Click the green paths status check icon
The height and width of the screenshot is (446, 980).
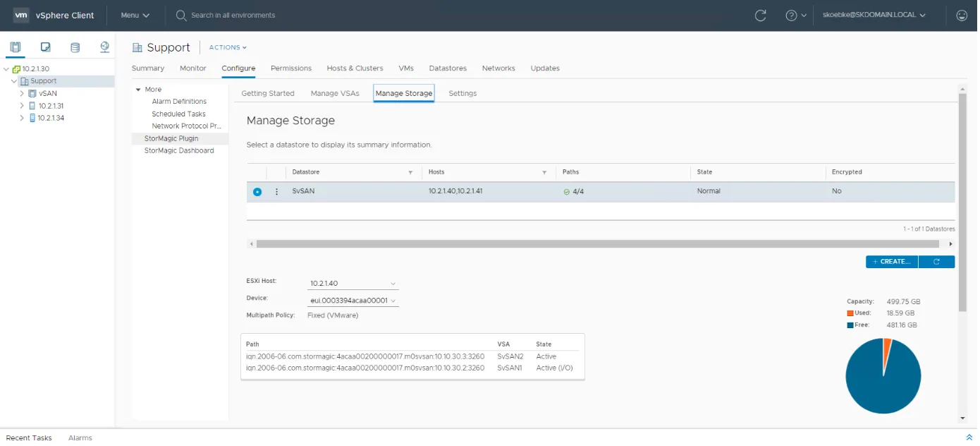(567, 191)
